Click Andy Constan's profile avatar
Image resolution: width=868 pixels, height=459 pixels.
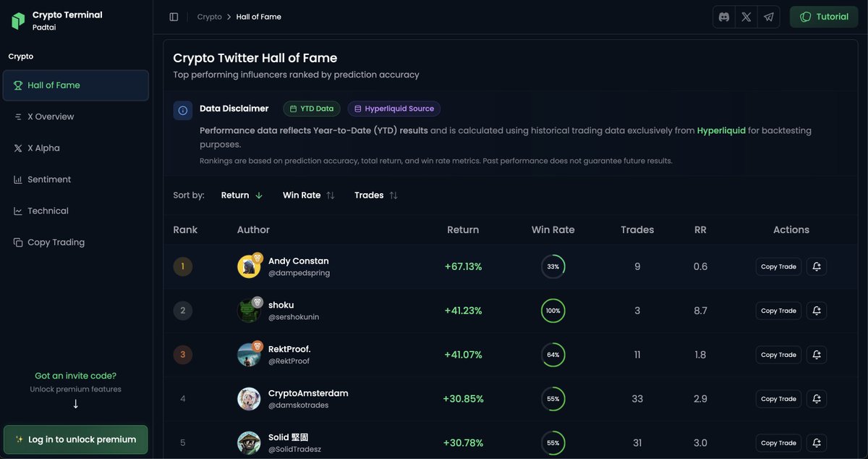pyautogui.click(x=249, y=266)
